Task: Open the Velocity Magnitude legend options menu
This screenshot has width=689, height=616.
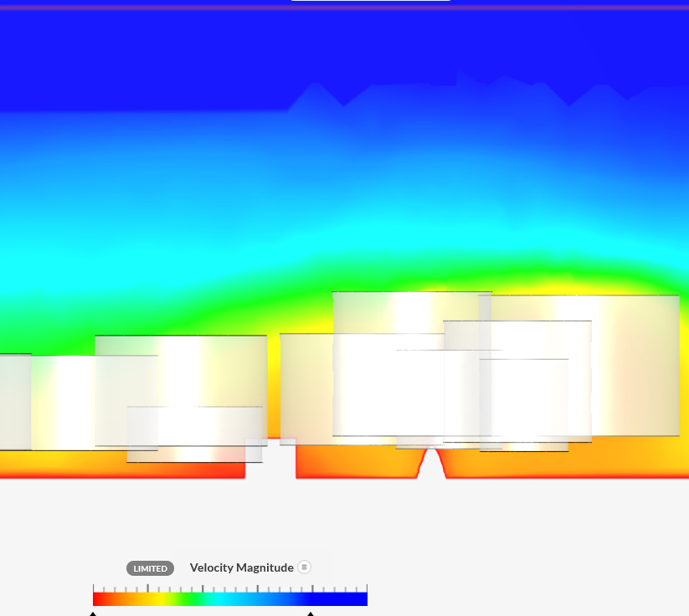Action: tap(304, 567)
